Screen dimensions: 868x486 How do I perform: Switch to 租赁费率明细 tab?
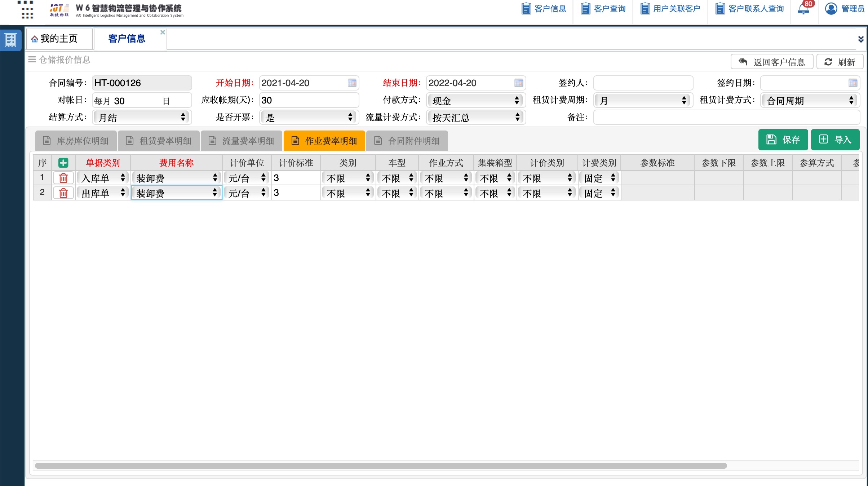pos(159,141)
